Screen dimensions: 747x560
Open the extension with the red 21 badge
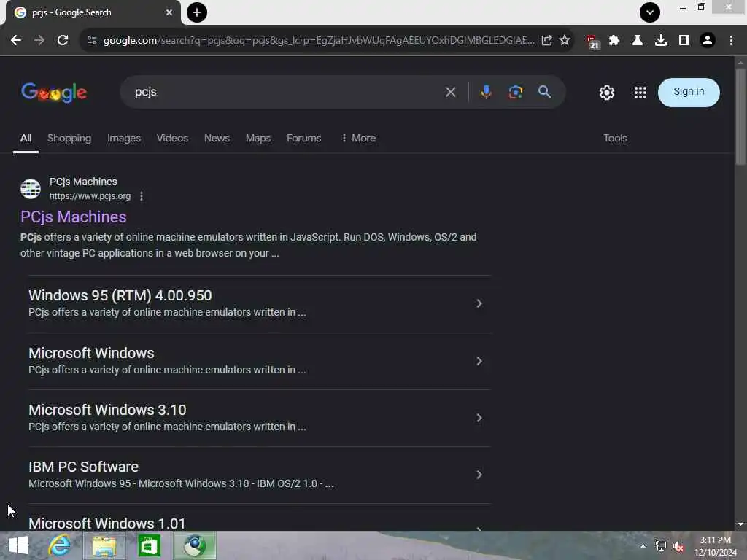point(592,42)
